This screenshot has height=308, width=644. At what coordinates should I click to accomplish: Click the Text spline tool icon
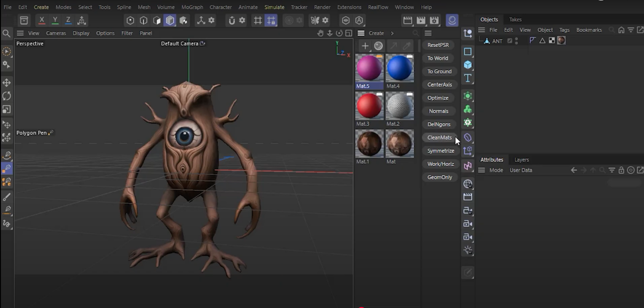[x=468, y=78]
